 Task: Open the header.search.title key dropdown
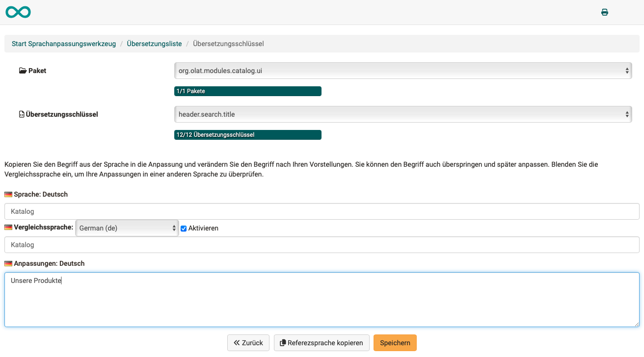click(x=402, y=114)
